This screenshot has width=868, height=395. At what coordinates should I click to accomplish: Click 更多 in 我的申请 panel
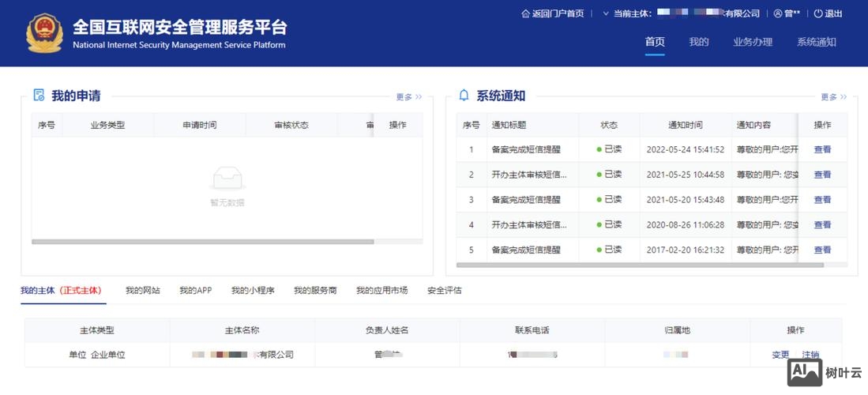408,97
